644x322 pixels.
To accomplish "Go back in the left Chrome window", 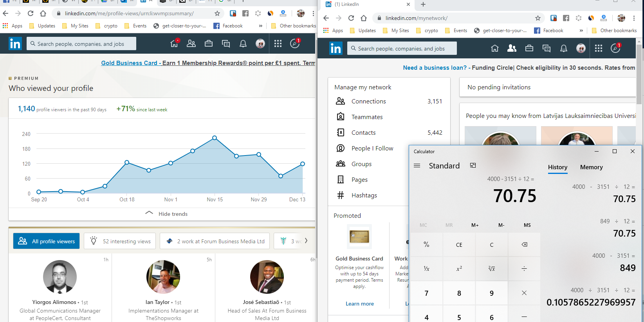I will (5, 13).
